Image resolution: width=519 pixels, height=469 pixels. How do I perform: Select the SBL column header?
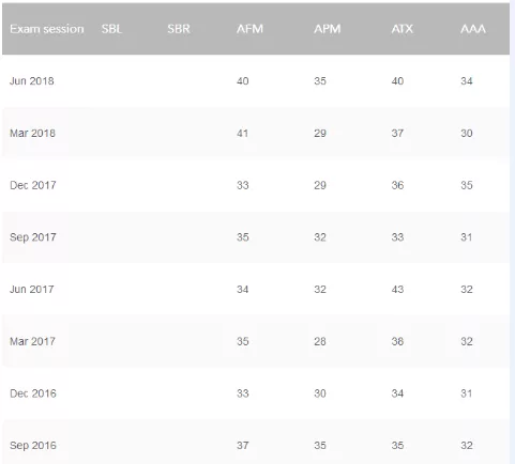tap(112, 29)
